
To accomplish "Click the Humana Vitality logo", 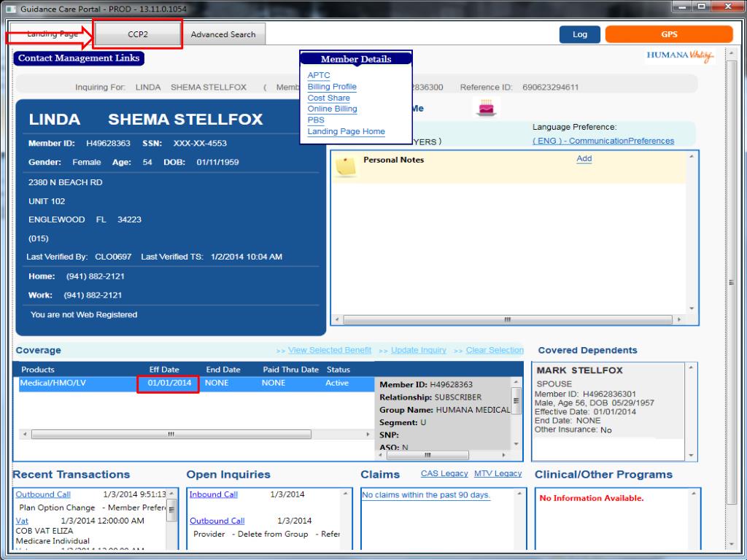I will point(681,55).
